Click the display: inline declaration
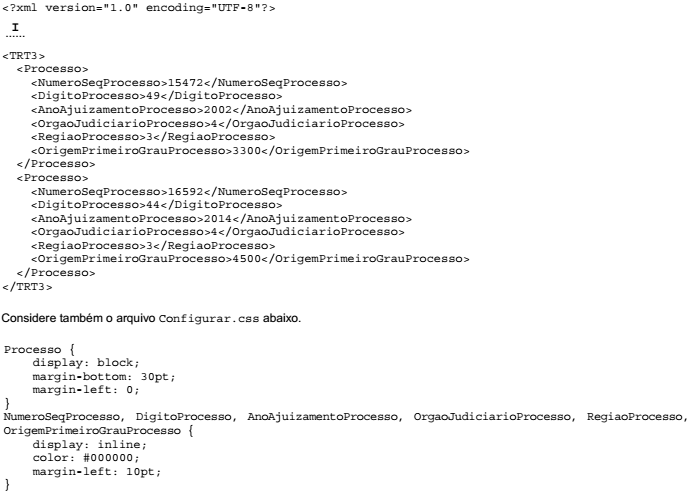 click(x=89, y=445)
